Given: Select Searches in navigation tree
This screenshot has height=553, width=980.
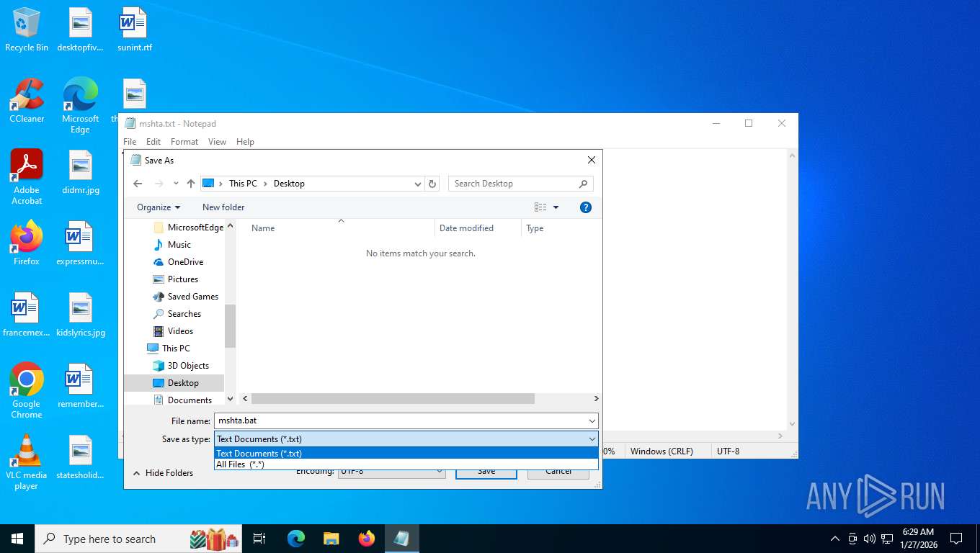Looking at the screenshot, I should 177,314.
